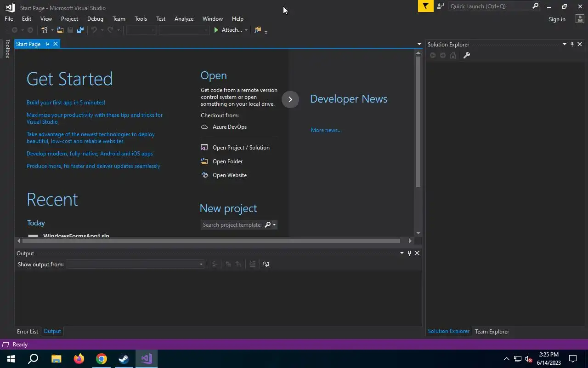Click the Open Website globe icon
The image size is (588, 368).
coord(204,175)
